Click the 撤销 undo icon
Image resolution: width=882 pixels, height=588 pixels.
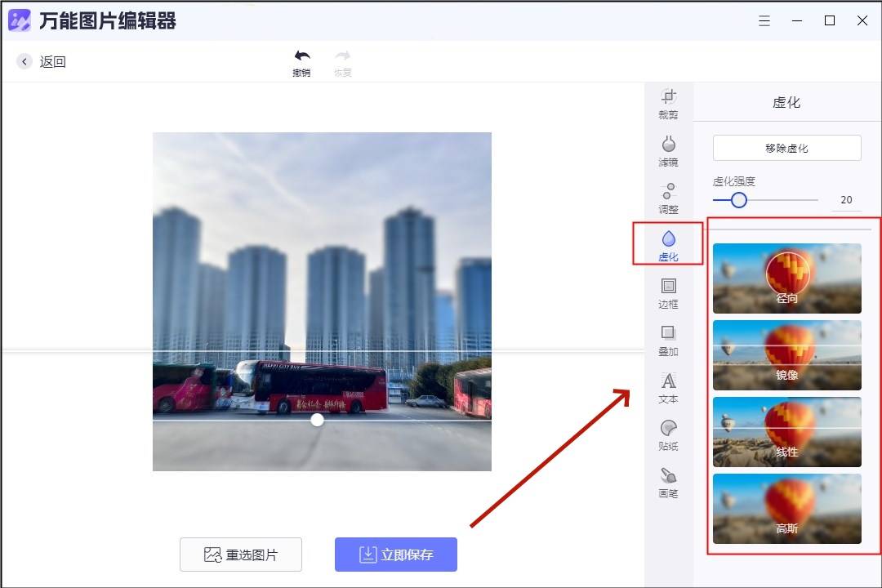(x=301, y=60)
